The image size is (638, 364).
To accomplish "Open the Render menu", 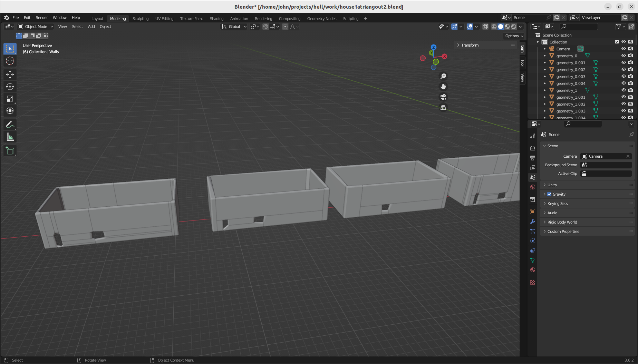I will pyautogui.click(x=41, y=18).
